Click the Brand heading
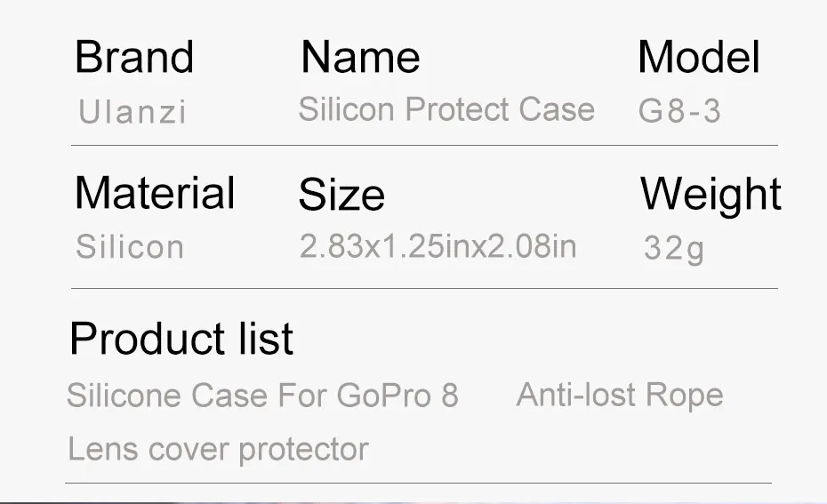The image size is (827, 504). 134,58
